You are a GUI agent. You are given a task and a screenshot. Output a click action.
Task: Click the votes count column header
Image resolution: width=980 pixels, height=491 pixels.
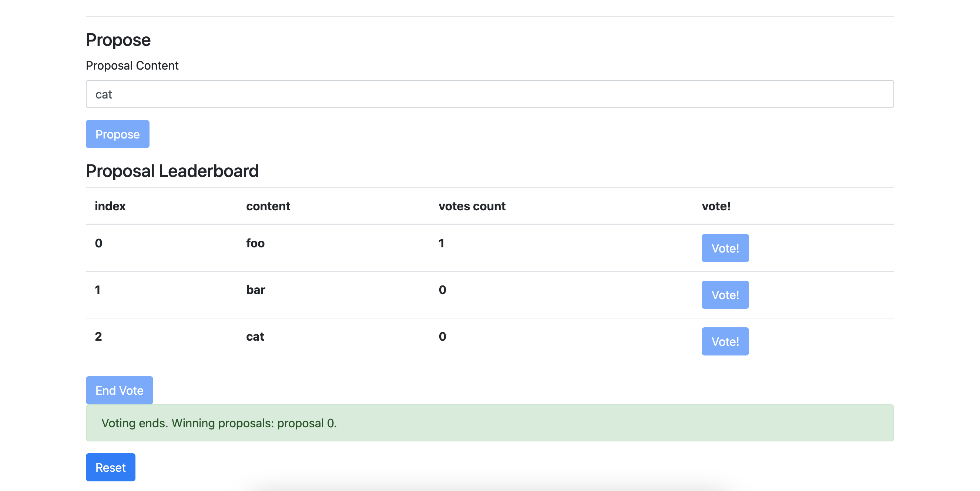tap(471, 206)
